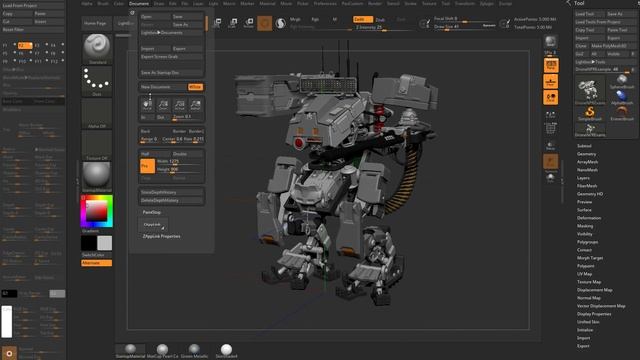Select the mech tool thumbnail
The height and width of the screenshot is (360, 640).
point(590,89)
